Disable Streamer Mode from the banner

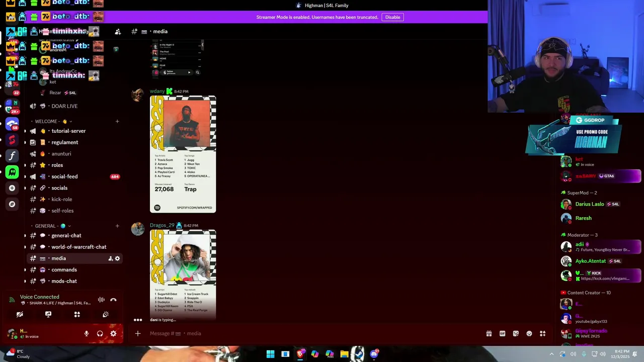pyautogui.click(x=392, y=17)
